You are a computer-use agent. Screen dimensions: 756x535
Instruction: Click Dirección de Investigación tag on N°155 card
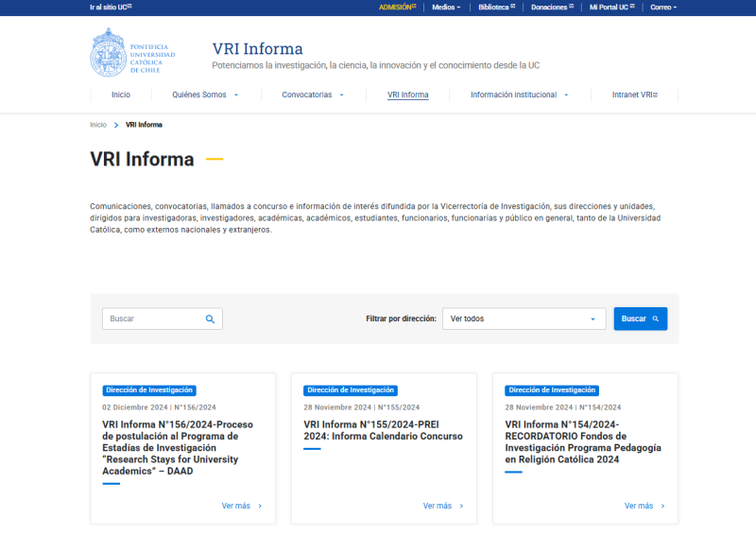click(351, 390)
